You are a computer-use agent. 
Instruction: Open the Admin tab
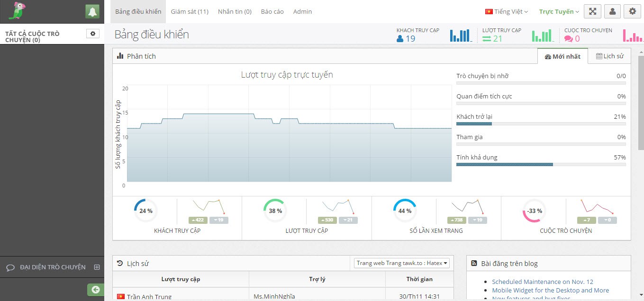click(x=302, y=11)
